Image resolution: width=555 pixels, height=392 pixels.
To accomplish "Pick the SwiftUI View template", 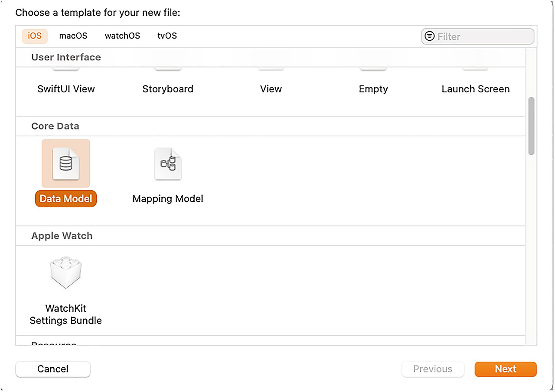I will [x=66, y=89].
